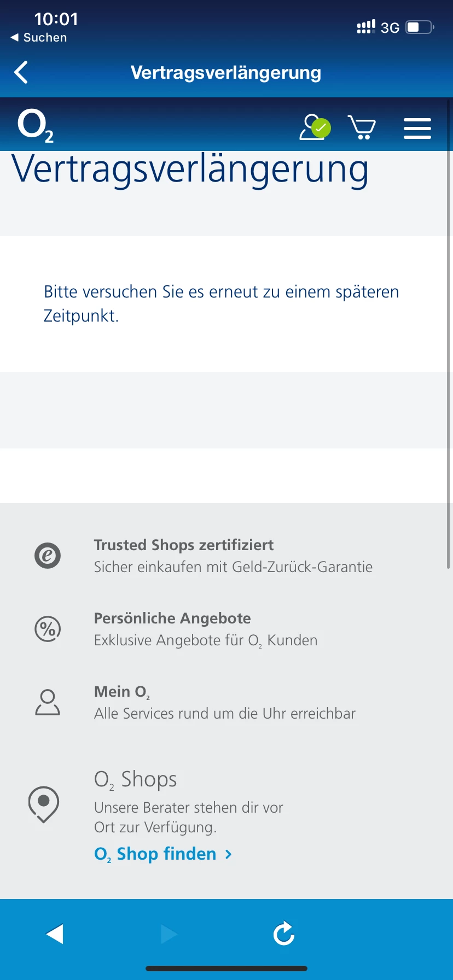Screen dimensions: 453x980
Task: Open the O2 Shop finden link
Action: point(163,854)
